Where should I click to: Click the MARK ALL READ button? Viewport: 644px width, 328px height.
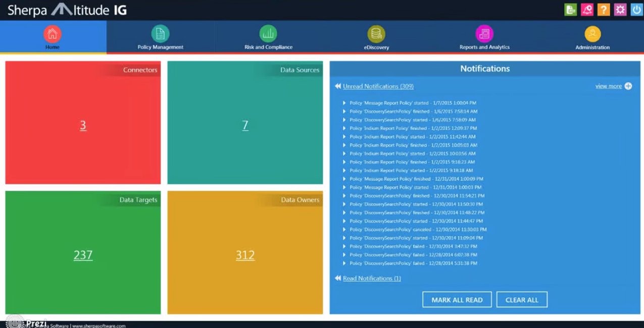click(x=457, y=300)
